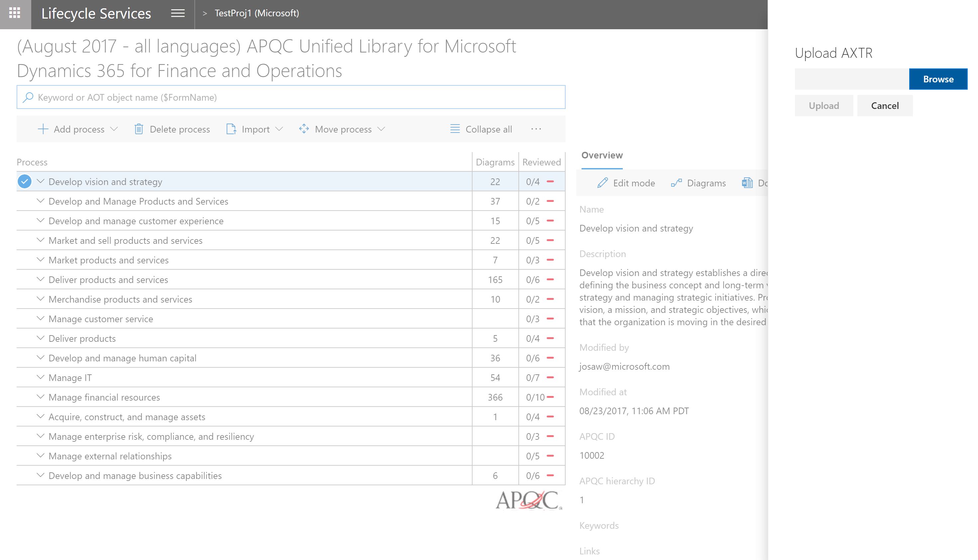Click the Collapse all lines icon
Viewport: 978px width, 560px height.
[455, 129]
